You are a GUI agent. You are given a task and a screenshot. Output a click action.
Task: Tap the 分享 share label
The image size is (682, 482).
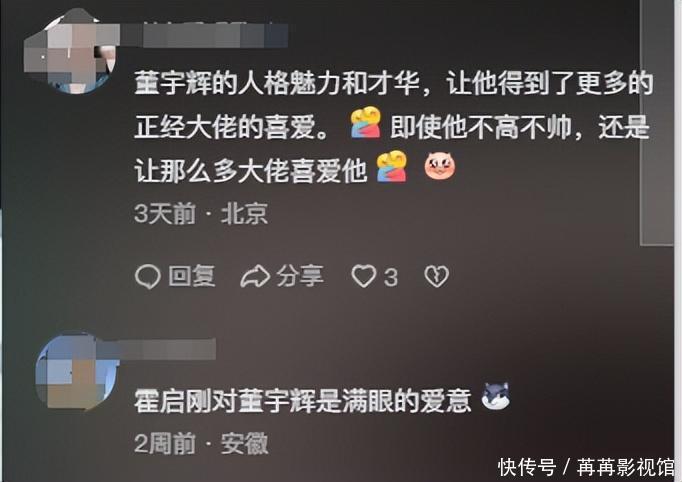[x=300, y=276]
